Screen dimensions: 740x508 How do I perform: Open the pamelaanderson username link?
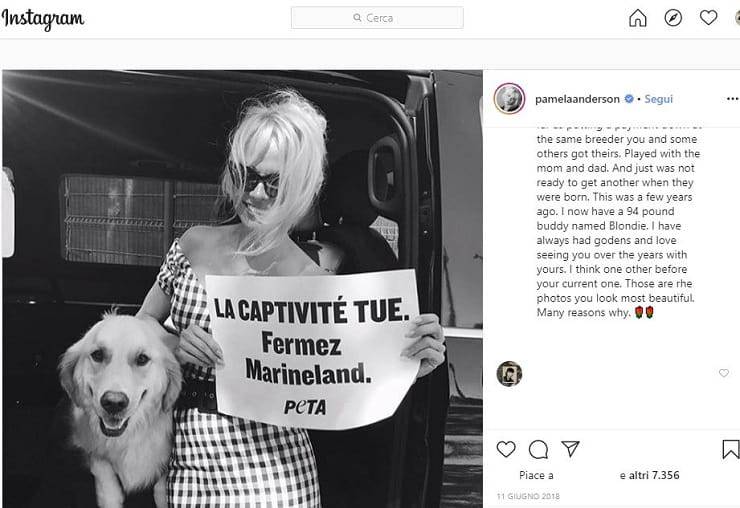577,99
